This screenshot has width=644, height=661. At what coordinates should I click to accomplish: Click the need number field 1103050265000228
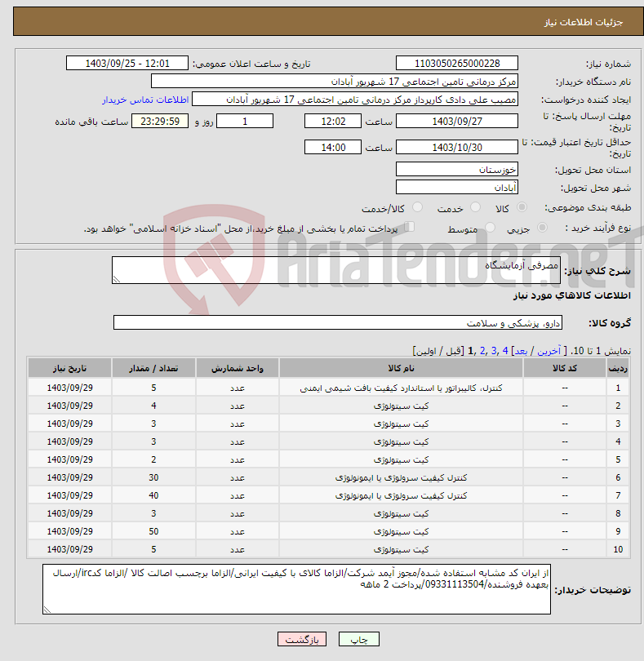(457, 63)
